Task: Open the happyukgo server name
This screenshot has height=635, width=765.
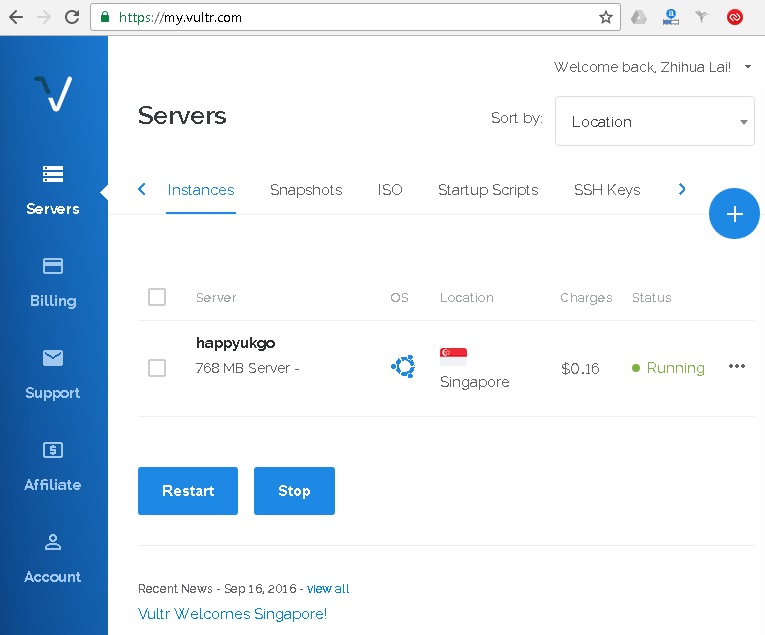Action: [x=236, y=343]
